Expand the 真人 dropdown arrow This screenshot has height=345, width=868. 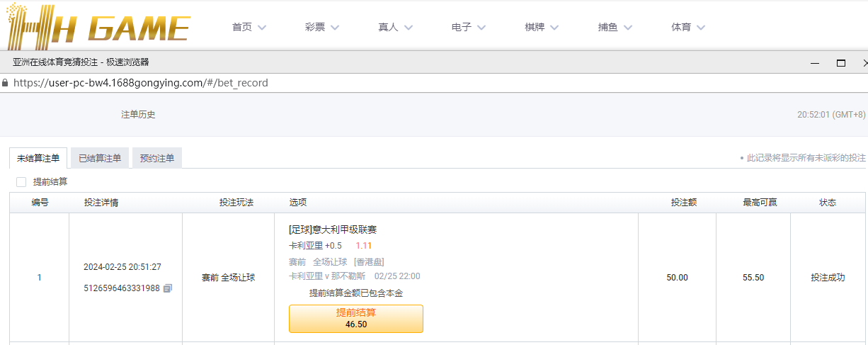click(x=409, y=28)
